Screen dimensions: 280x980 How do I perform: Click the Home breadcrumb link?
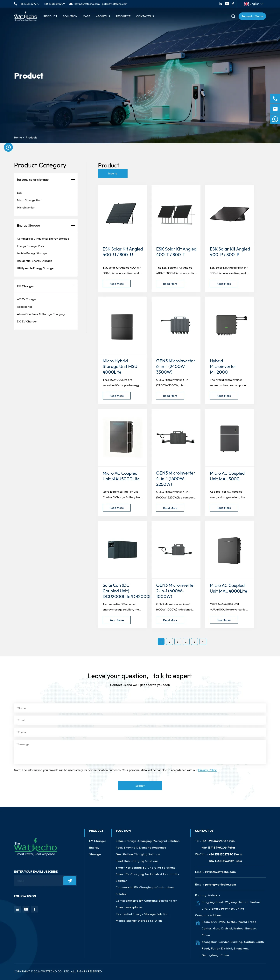tap(18, 138)
